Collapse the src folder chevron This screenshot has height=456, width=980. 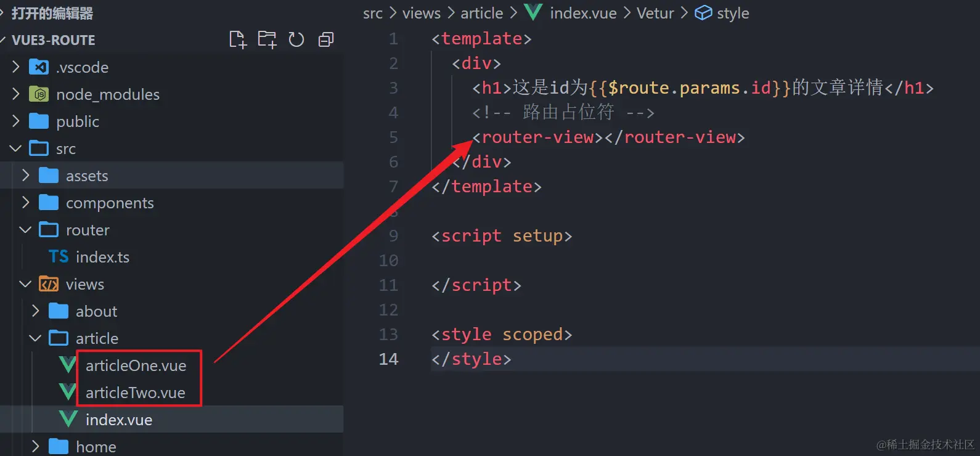click(16, 148)
